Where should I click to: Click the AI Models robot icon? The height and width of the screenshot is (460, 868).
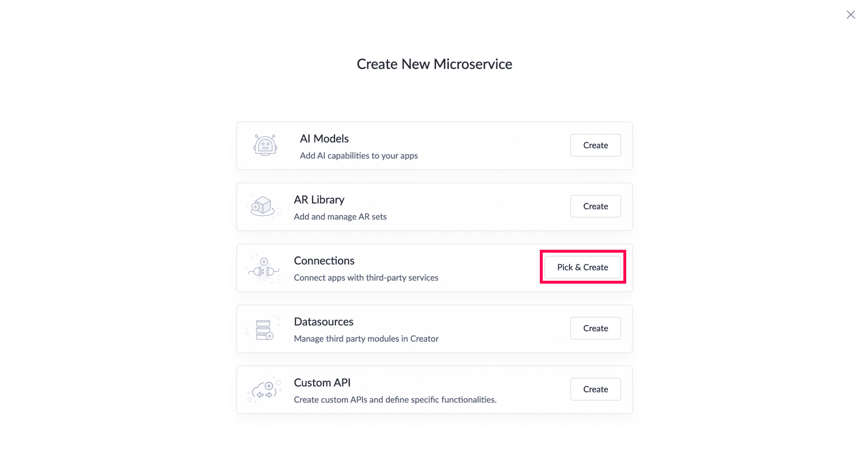[x=265, y=145]
